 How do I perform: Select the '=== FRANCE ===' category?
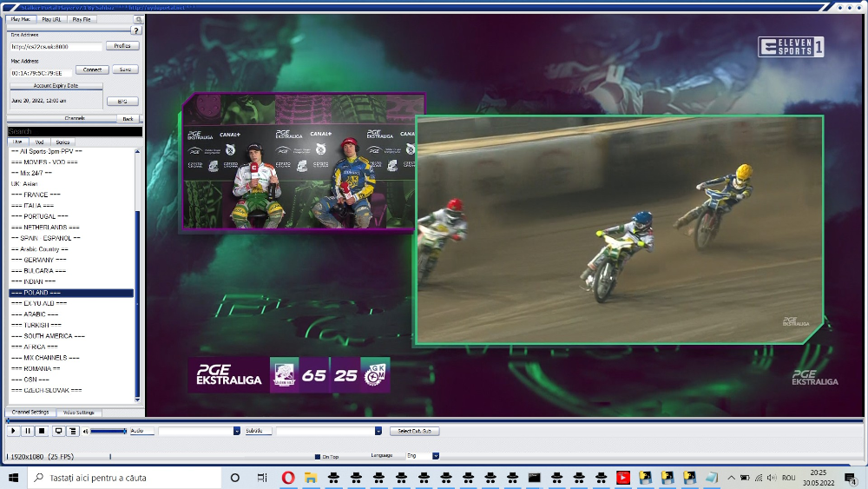(71, 195)
